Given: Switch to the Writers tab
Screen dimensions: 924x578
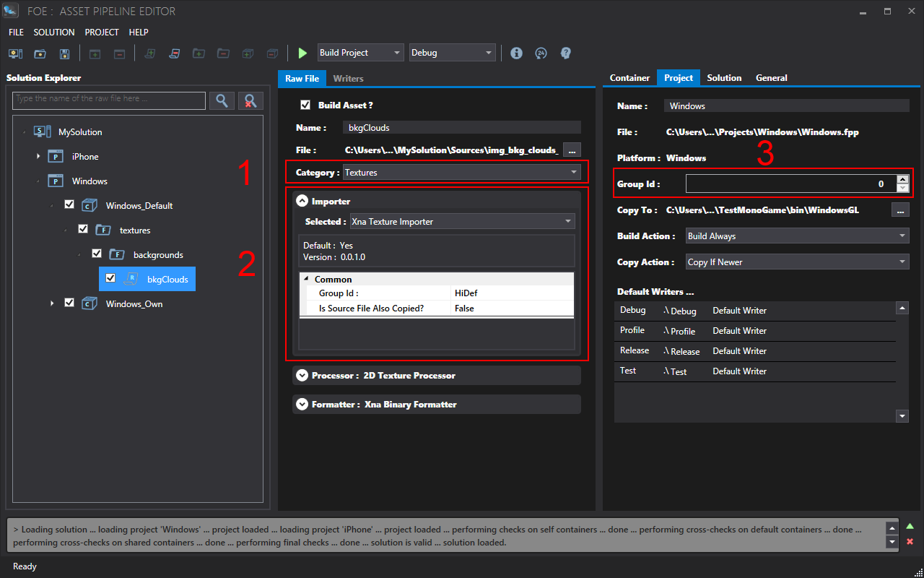Looking at the screenshot, I should pos(348,78).
